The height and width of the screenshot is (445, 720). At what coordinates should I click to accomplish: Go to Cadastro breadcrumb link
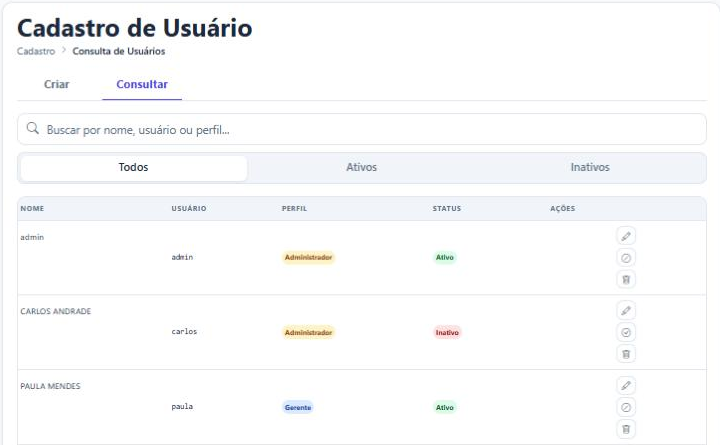[x=36, y=51]
